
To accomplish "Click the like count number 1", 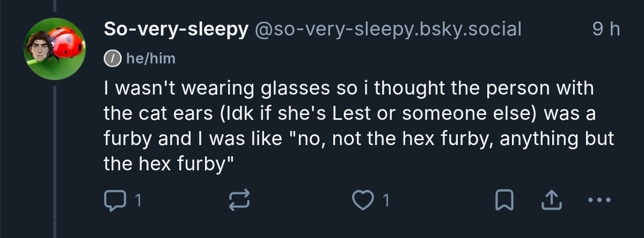I will [x=386, y=201].
